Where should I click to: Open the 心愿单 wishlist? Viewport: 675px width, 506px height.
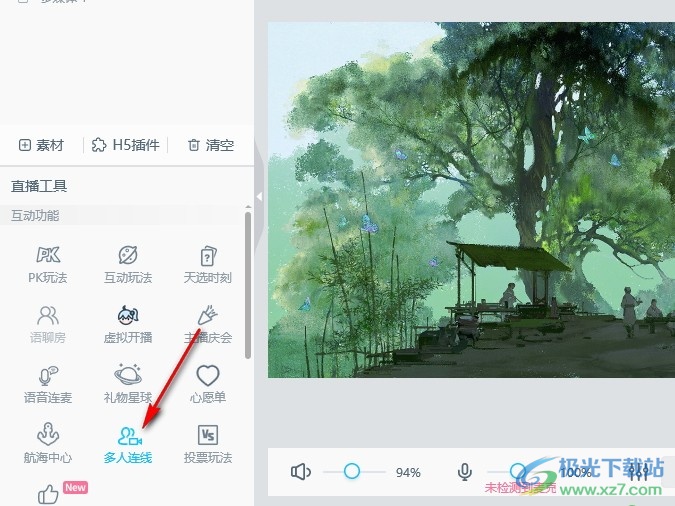click(208, 384)
